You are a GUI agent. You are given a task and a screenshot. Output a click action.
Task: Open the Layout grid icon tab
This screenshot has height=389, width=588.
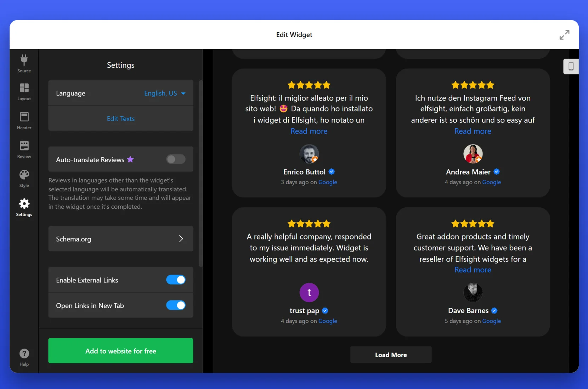[24, 92]
